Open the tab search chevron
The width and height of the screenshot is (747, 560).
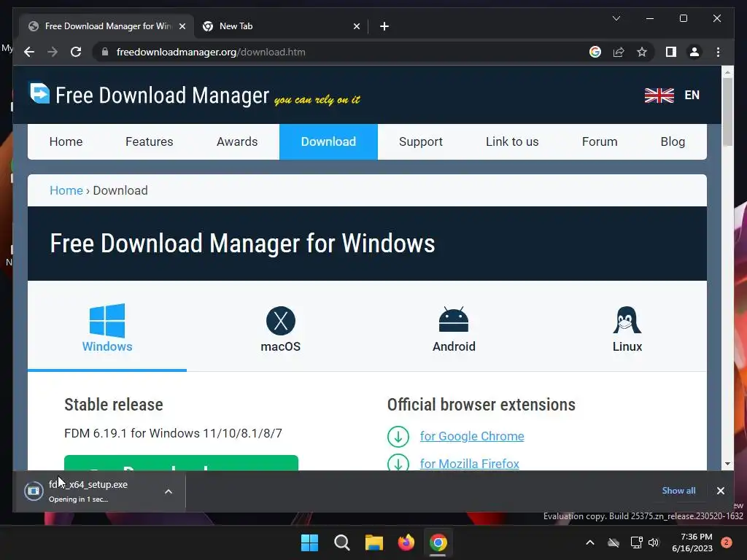616,18
